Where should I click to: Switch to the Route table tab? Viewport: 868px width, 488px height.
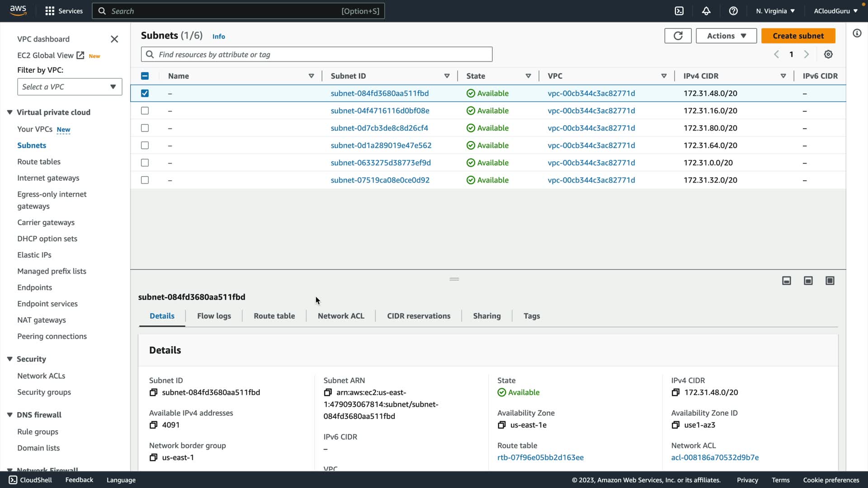click(274, 316)
